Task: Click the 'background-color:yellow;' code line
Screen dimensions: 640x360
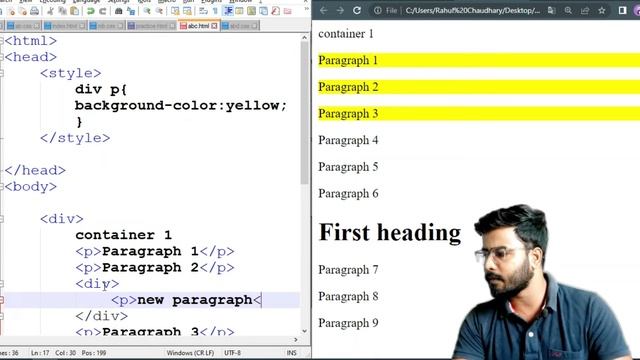Action: point(181,105)
